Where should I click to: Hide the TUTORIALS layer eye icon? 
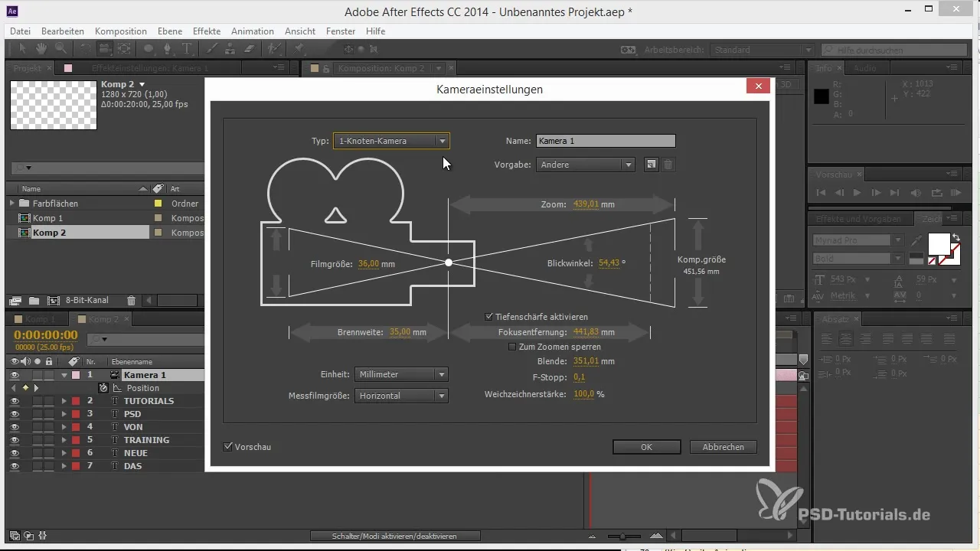tap(15, 401)
